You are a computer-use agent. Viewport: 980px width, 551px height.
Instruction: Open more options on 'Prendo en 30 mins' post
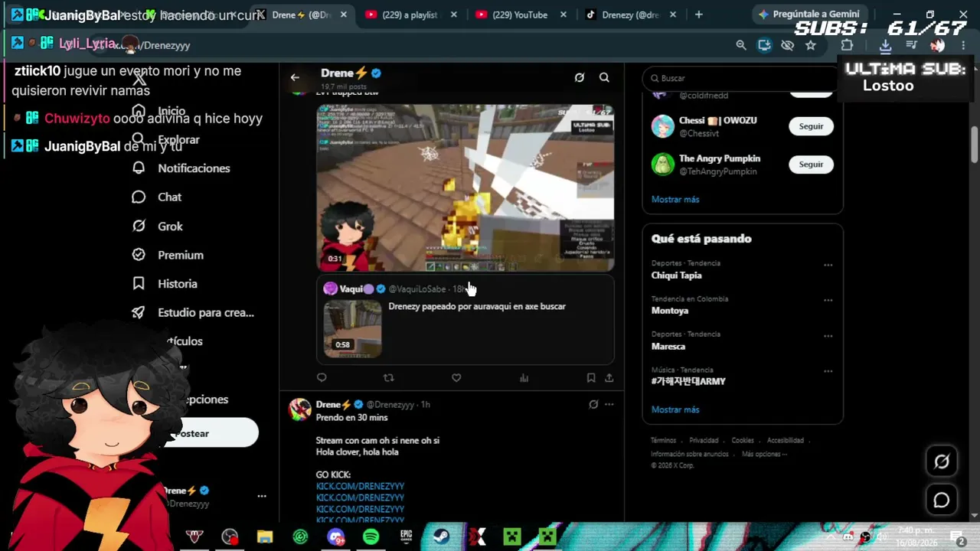609,404
